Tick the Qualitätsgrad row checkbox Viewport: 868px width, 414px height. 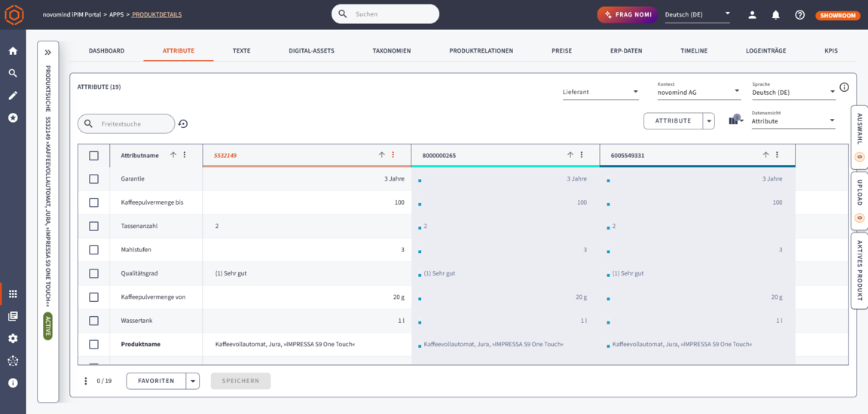coord(93,273)
